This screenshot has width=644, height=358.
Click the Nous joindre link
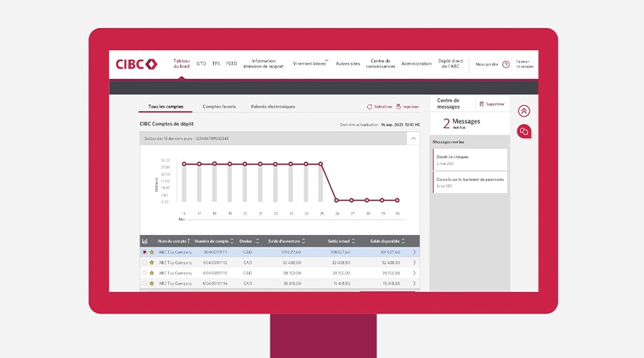(x=487, y=64)
